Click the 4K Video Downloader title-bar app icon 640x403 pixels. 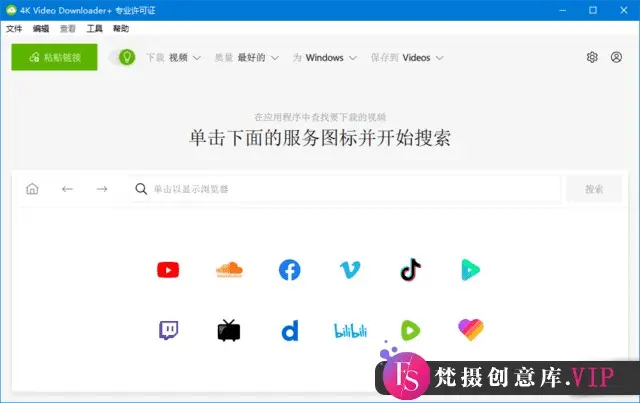(11, 10)
